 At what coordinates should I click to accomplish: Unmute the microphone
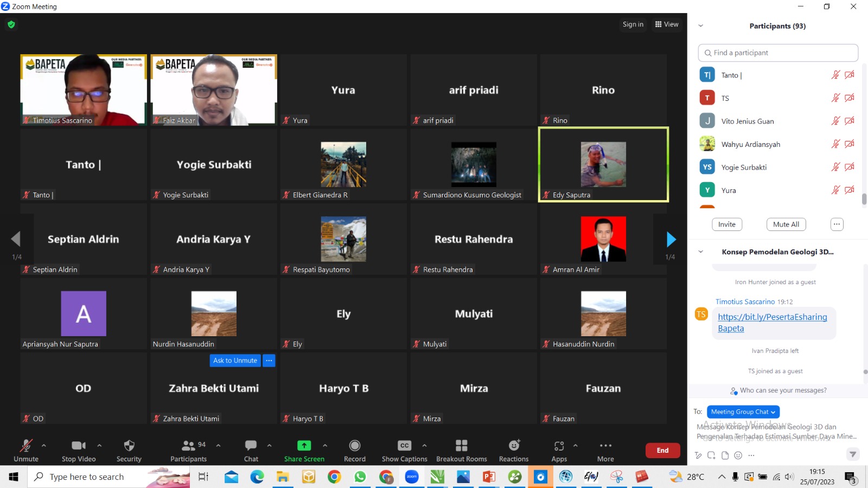(25, 446)
